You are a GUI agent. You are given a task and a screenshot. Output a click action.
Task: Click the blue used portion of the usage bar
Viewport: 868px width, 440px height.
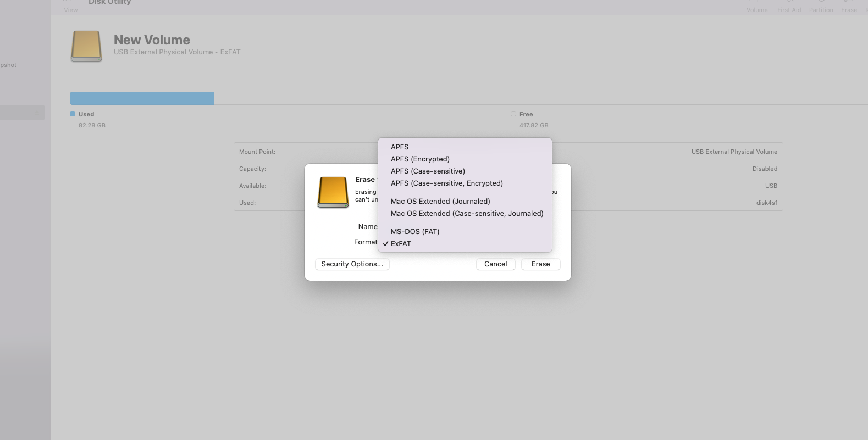tap(142, 98)
